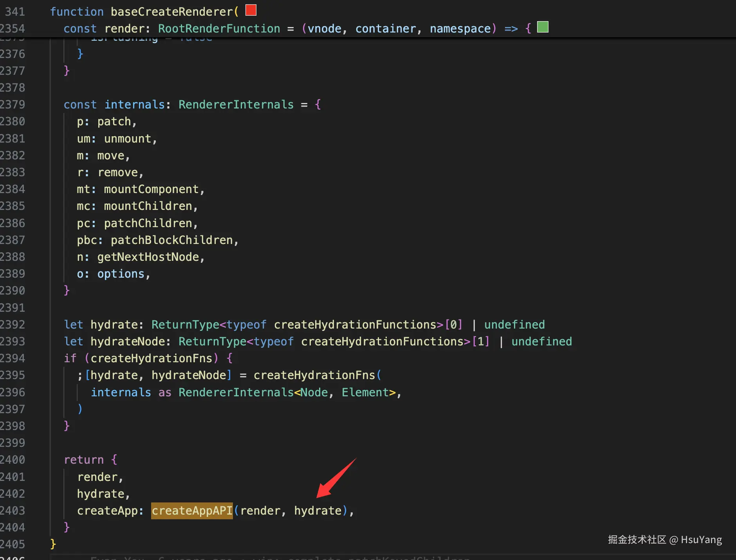
Task: Click the patchBlockChildren identifier
Action: (172, 240)
